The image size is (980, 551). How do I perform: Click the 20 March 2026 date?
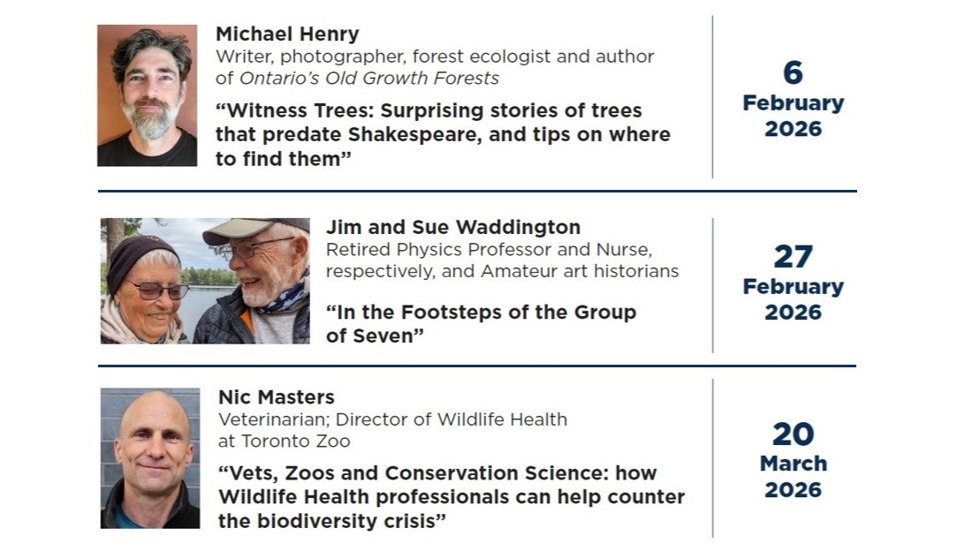pyautogui.click(x=793, y=459)
